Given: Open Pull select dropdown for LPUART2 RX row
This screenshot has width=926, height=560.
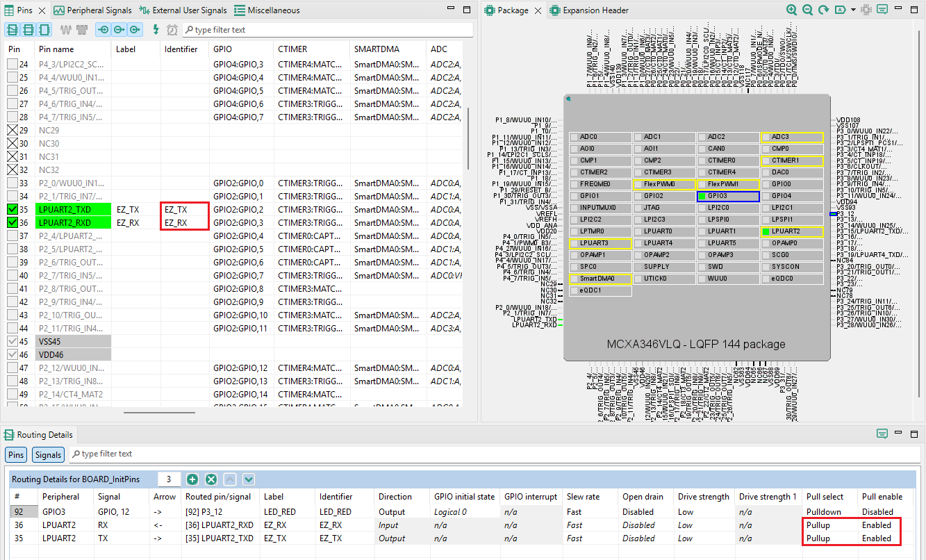Looking at the screenshot, I should click(x=829, y=525).
